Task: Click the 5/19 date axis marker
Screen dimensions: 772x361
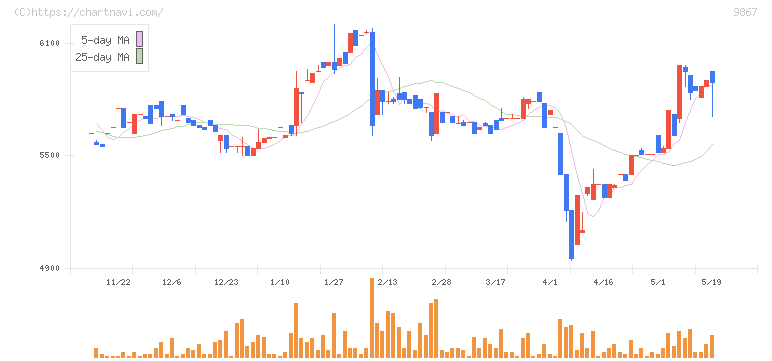Action: [711, 282]
